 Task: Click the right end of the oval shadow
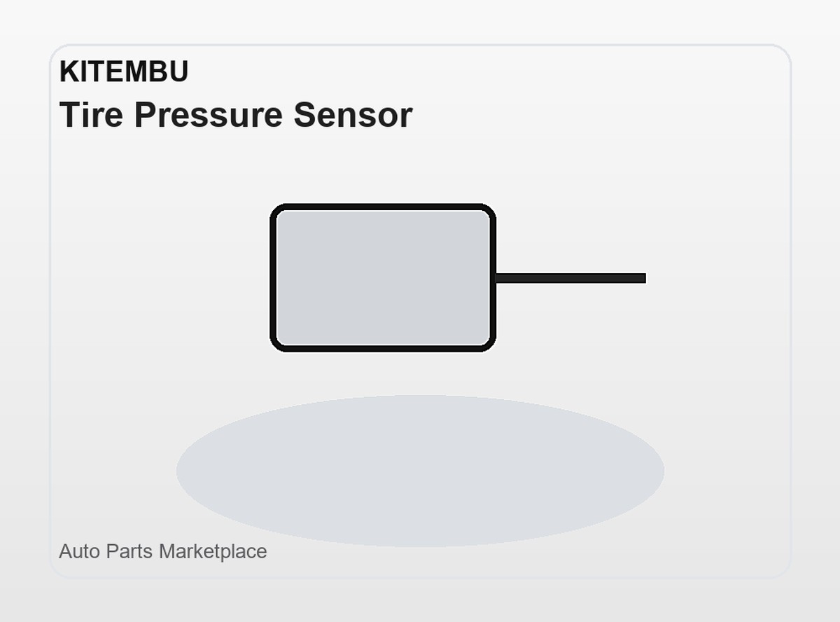660,471
